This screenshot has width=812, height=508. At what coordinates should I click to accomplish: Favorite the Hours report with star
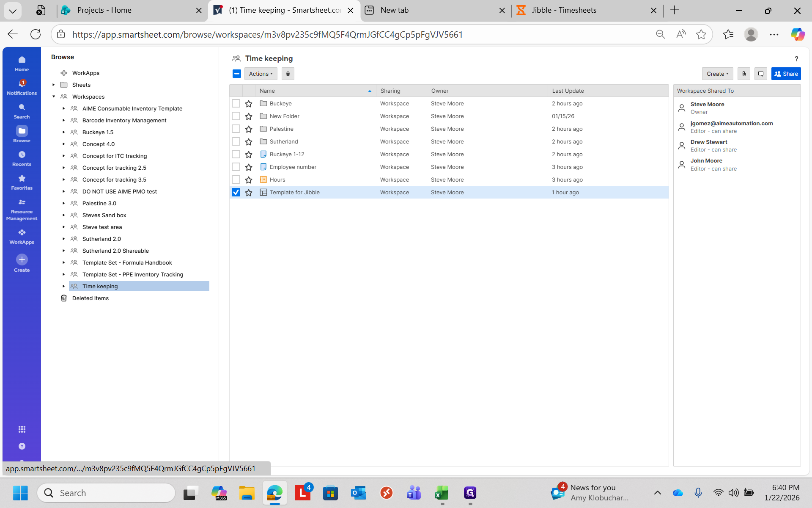(x=249, y=180)
